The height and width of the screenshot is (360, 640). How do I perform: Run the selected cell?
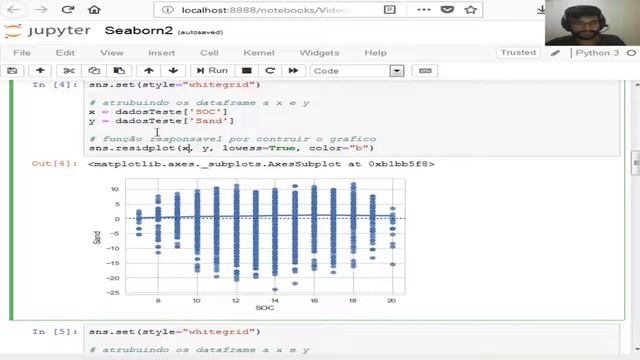click(x=212, y=71)
